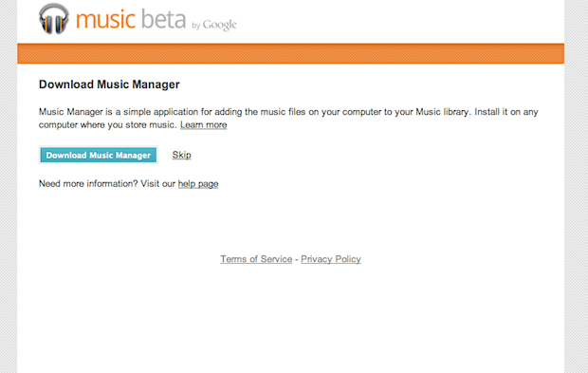Screen dimensions: 588x373
Task: Click the text "computer where you store music."
Action: tap(107, 125)
